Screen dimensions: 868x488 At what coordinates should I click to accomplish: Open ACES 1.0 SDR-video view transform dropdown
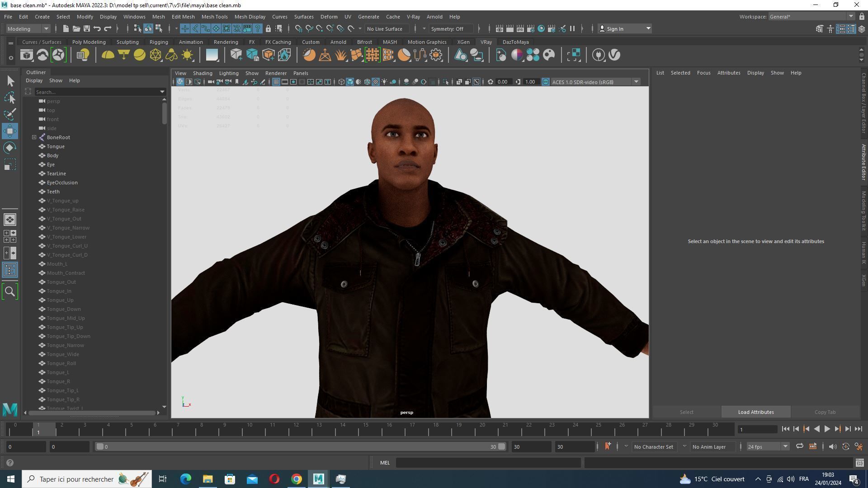coord(596,82)
